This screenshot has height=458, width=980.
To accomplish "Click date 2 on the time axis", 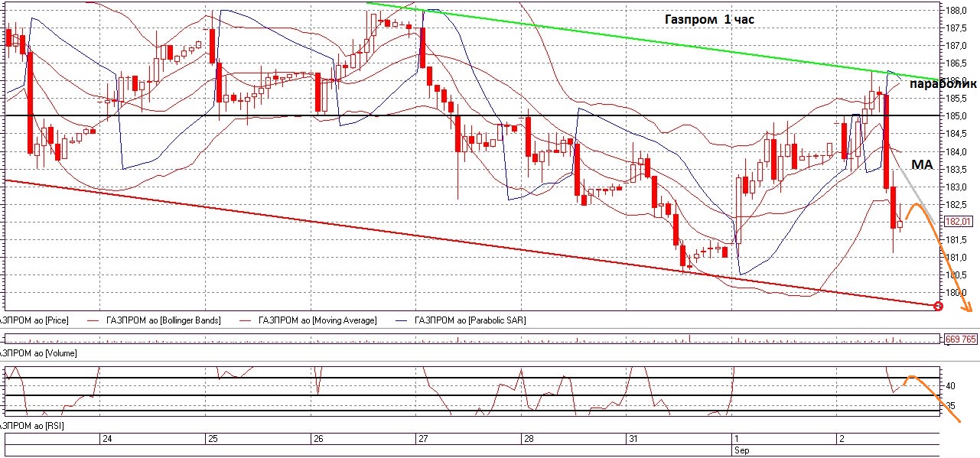I will tap(842, 439).
